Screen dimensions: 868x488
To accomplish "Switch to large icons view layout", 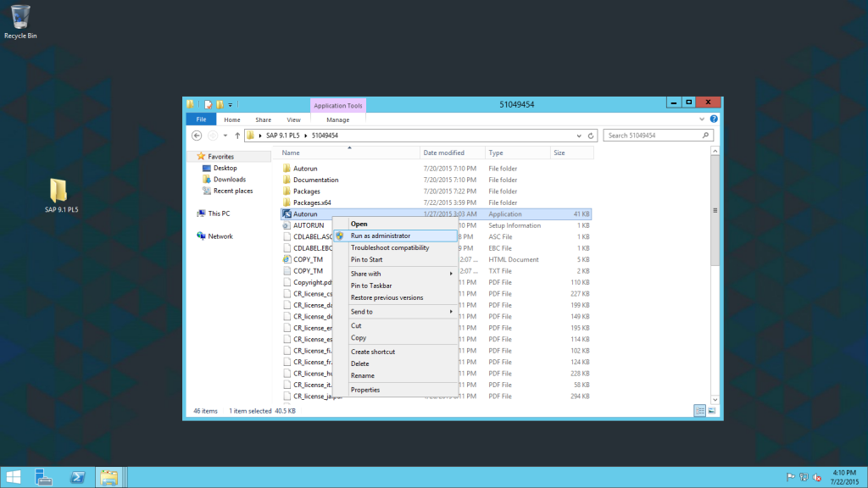I will 711,411.
